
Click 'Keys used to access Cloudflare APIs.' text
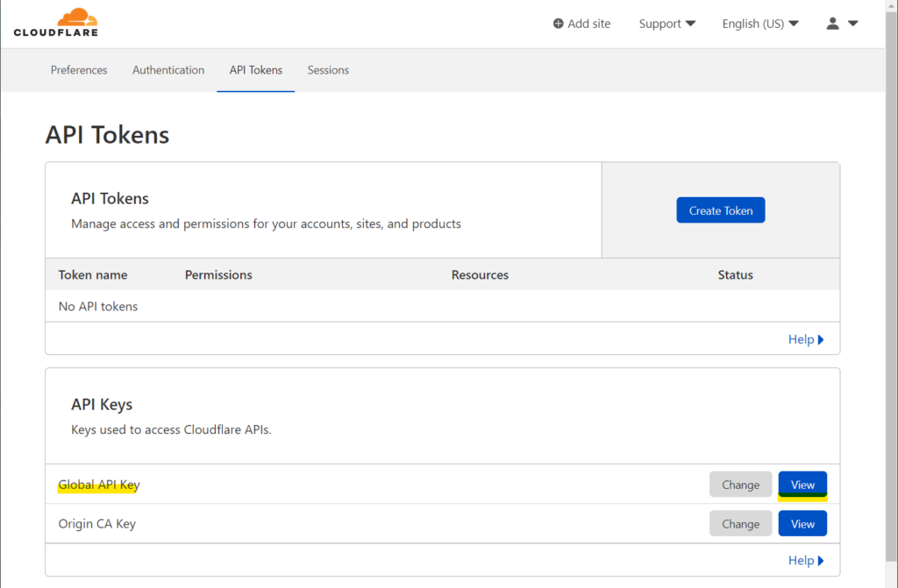[171, 429]
